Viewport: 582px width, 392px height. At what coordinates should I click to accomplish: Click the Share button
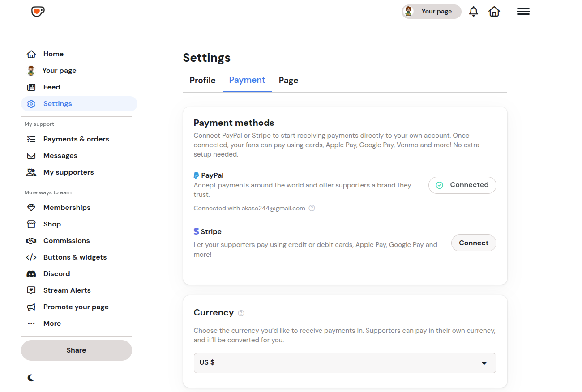pyautogui.click(x=77, y=350)
